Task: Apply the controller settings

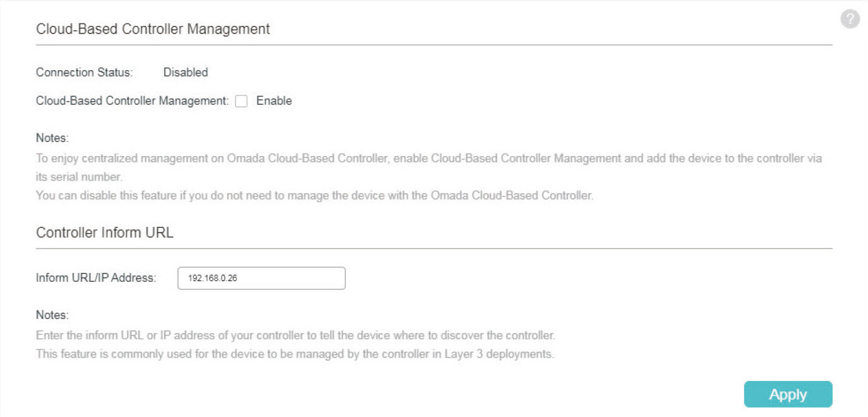Action: point(788,394)
